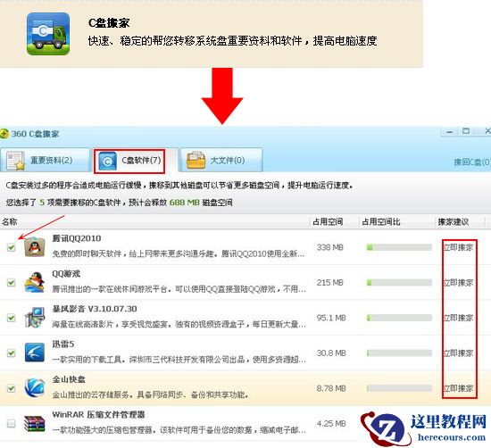Select the QQ游戏 name text
The image size is (491, 448).
click(66, 274)
